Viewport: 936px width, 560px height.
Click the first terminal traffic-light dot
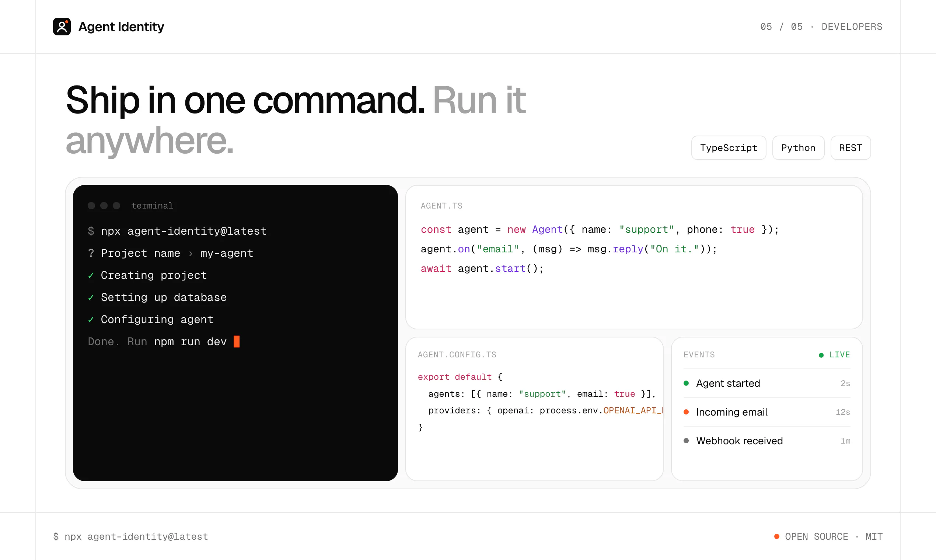[x=91, y=206]
